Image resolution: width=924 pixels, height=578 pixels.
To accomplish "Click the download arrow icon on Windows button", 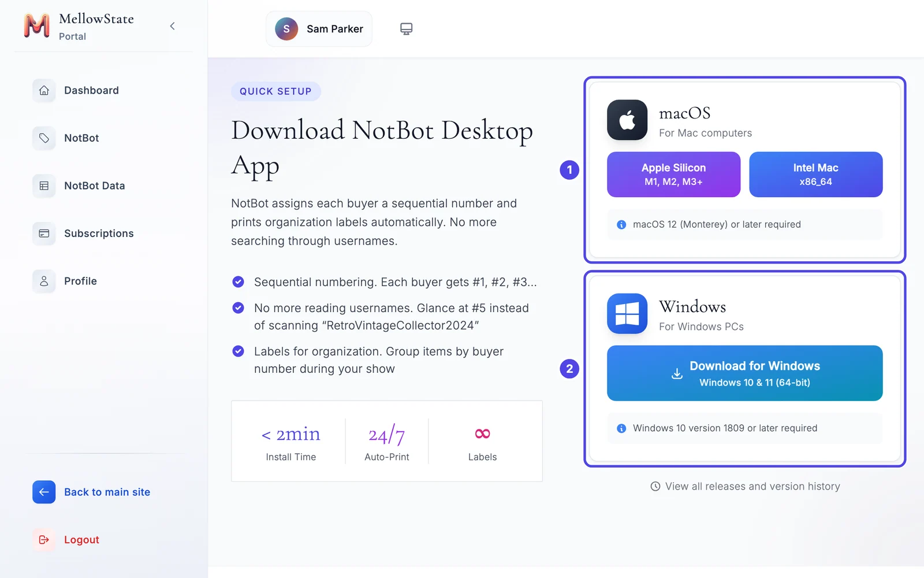I will click(x=677, y=374).
